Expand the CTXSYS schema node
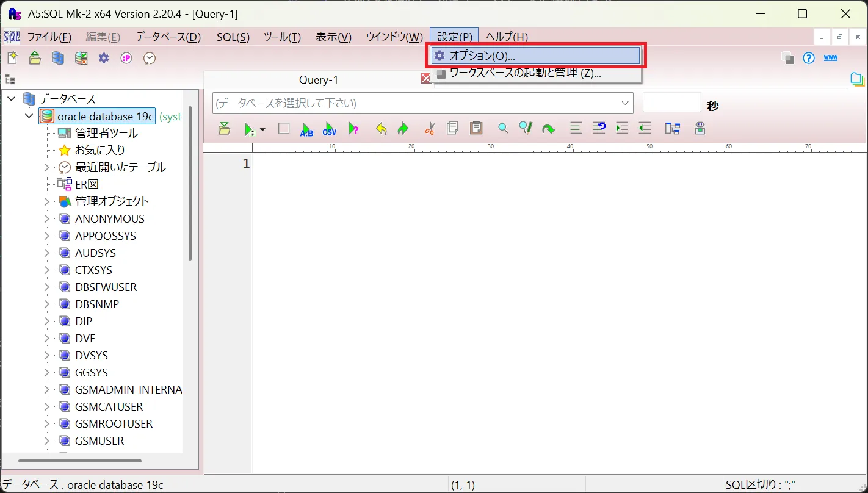The height and width of the screenshot is (493, 868). (47, 270)
